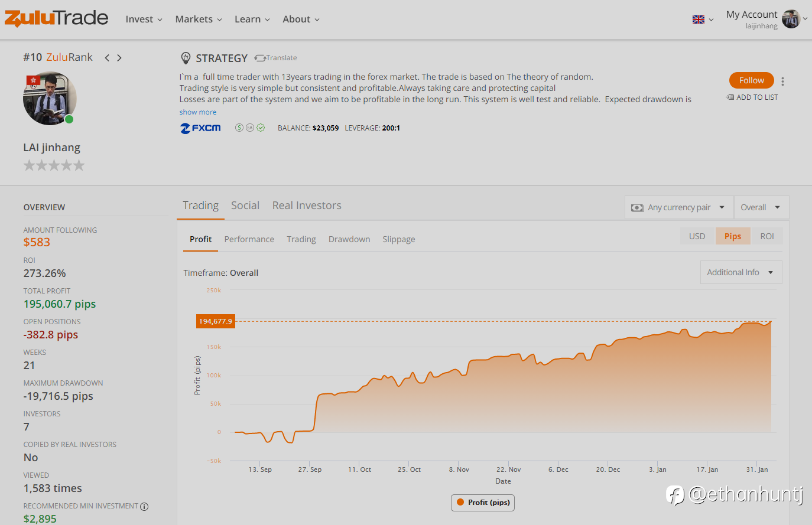Go to next ZuluRank trader arrow

tap(119, 58)
